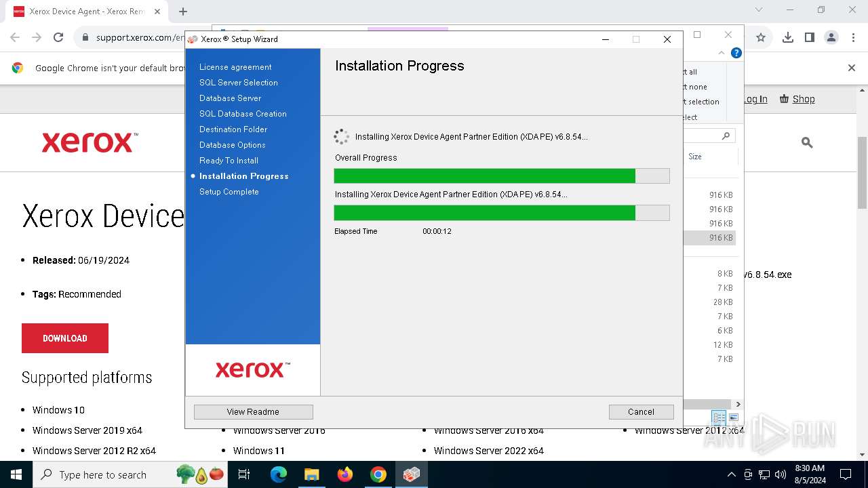The image size is (868, 488).
Task: Click Setup Complete step
Action: [229, 192]
